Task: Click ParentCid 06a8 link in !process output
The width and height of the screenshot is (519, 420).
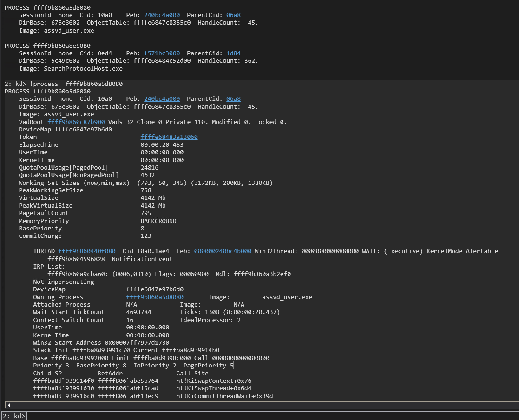Action: coord(233,99)
